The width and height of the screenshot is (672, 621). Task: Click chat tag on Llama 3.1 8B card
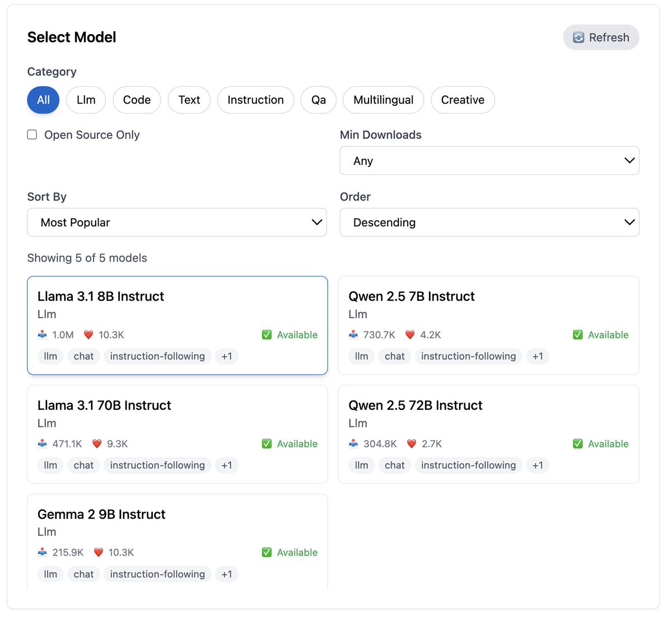(x=83, y=356)
